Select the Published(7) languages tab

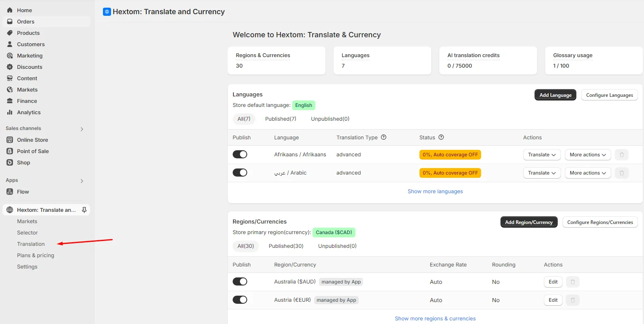pyautogui.click(x=280, y=119)
